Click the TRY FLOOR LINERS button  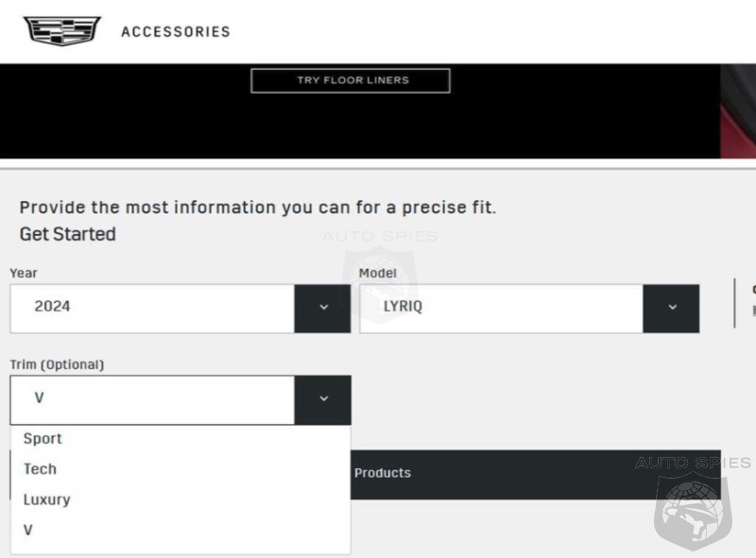(x=351, y=80)
